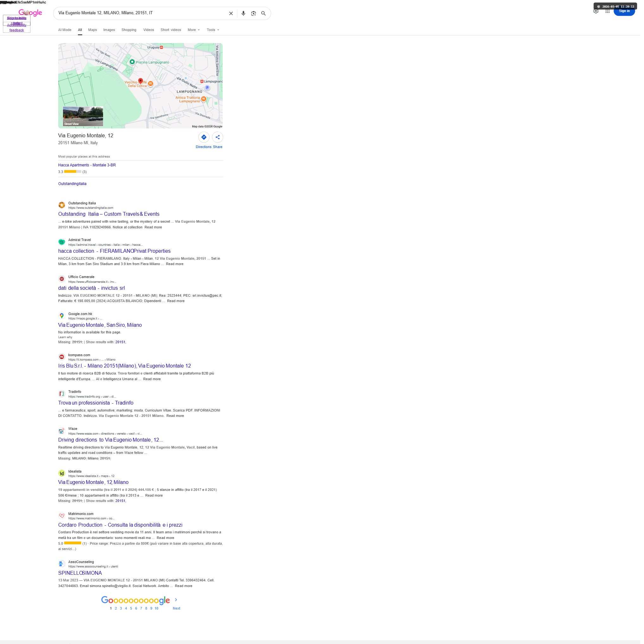Click the Google logo at top left
The height and width of the screenshot is (644, 644).
(30, 13)
